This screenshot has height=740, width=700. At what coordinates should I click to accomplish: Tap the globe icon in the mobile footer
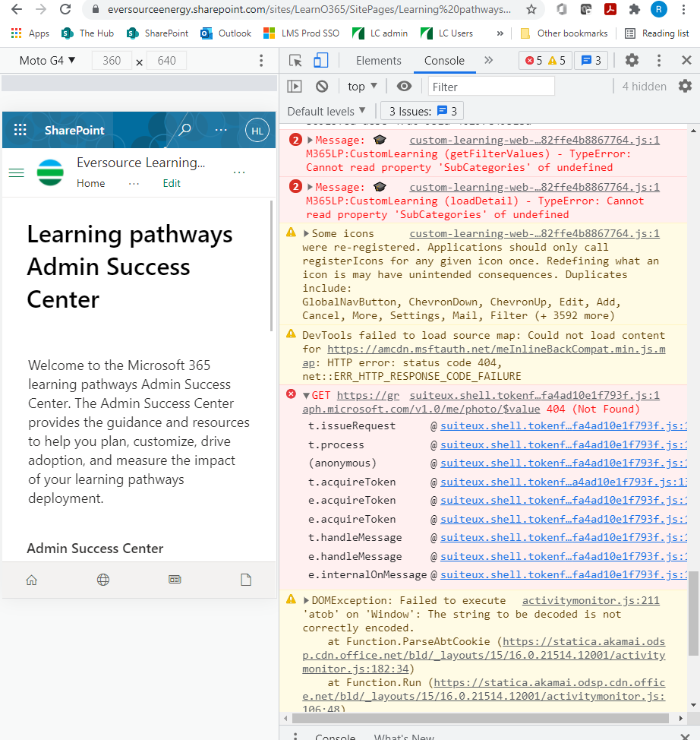pyautogui.click(x=102, y=579)
